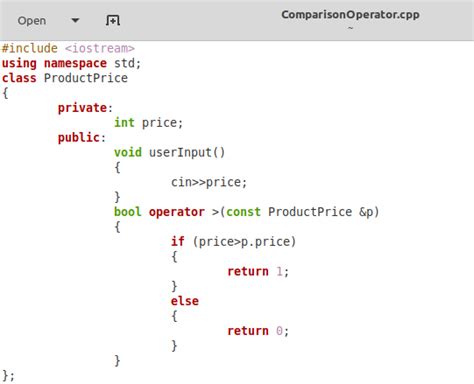474x384 pixels.
Task: Click the 'return 0;' statement
Action: pos(258,331)
